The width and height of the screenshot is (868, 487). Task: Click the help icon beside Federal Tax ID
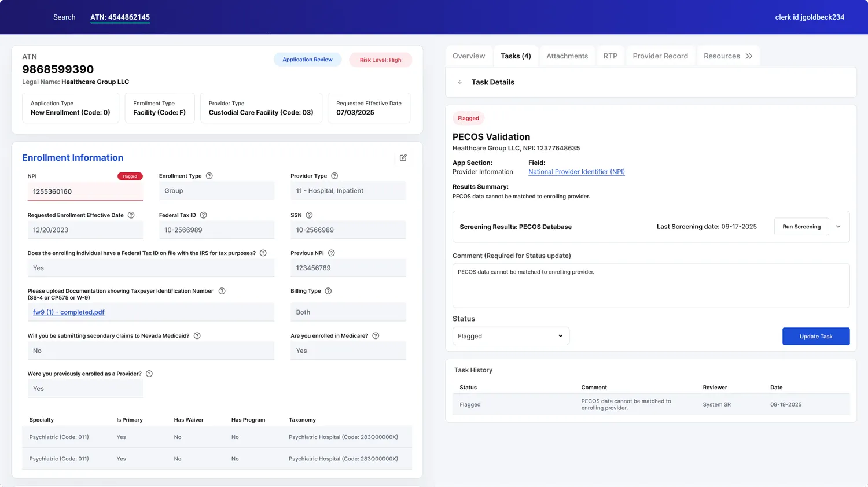pos(204,215)
